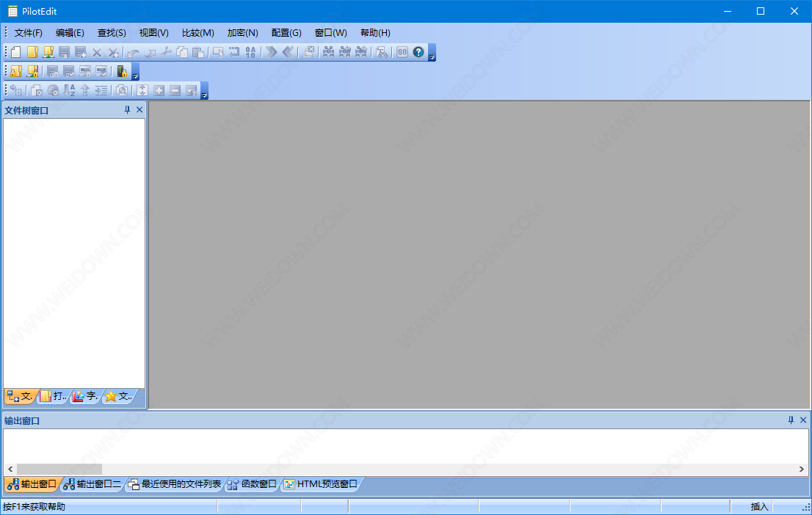Click the Undo arrow icon
Image resolution: width=812 pixels, height=515 pixels.
pyautogui.click(x=134, y=52)
